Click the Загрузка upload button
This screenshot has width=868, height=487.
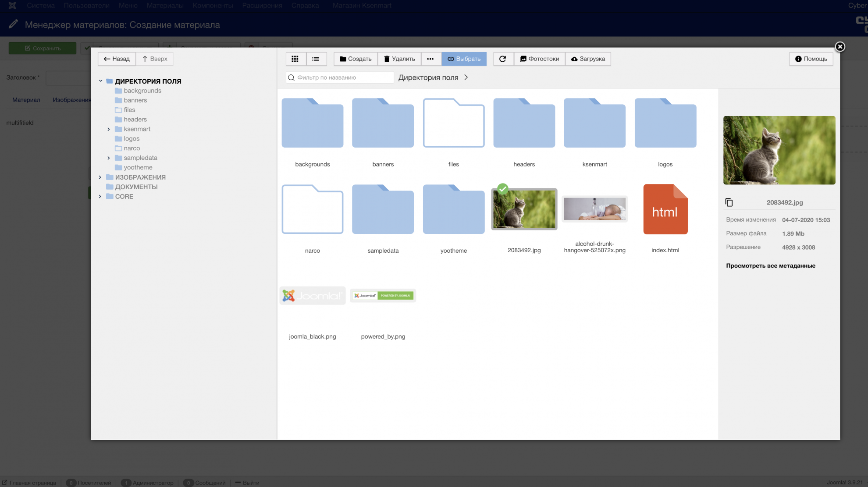(588, 59)
